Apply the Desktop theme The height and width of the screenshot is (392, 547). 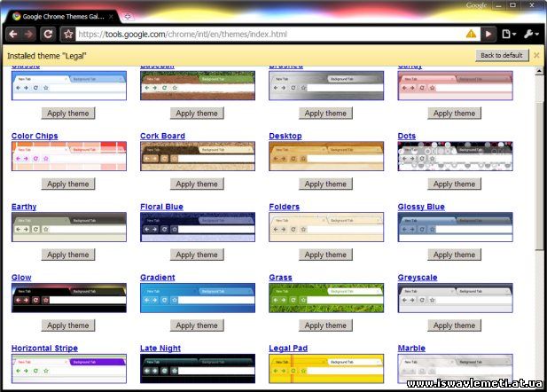tap(325, 184)
